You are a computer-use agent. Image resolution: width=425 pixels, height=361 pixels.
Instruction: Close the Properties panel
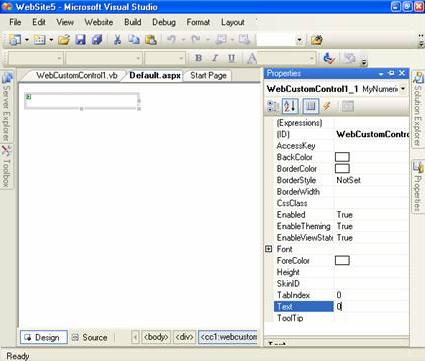402,73
